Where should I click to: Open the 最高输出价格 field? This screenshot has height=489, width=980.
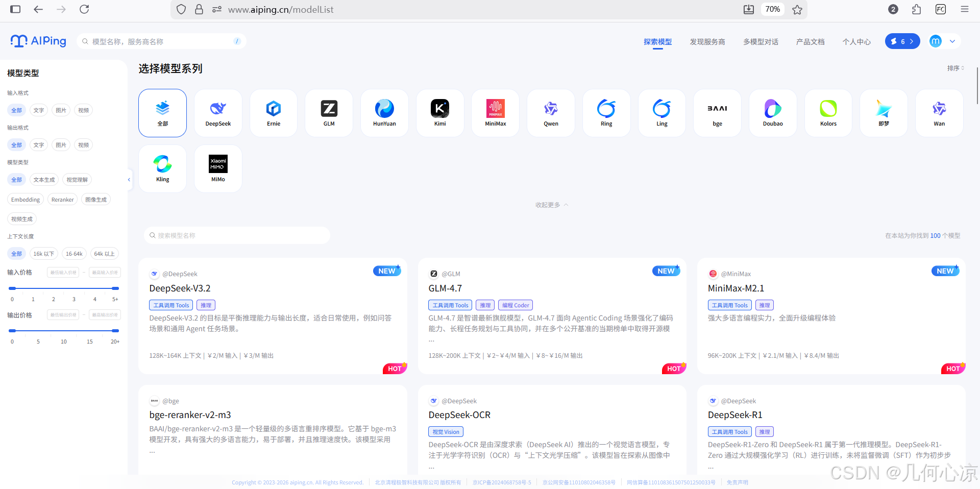[105, 315]
